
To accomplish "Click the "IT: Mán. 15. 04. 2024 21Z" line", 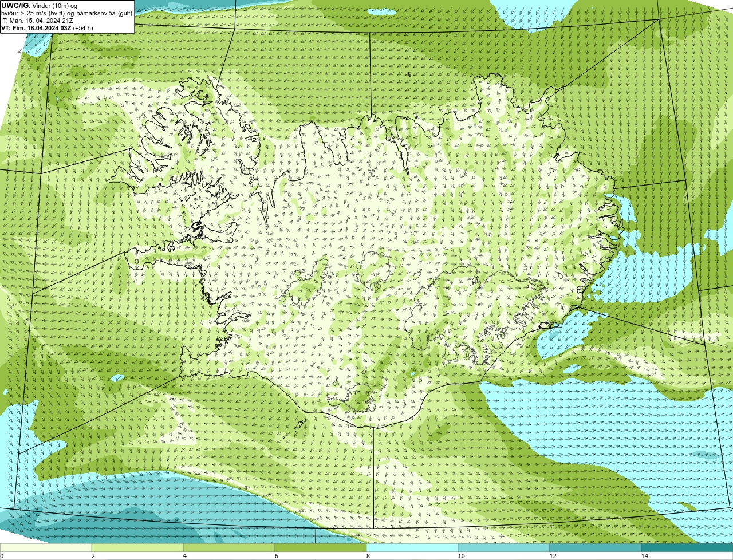I will (37, 21).
